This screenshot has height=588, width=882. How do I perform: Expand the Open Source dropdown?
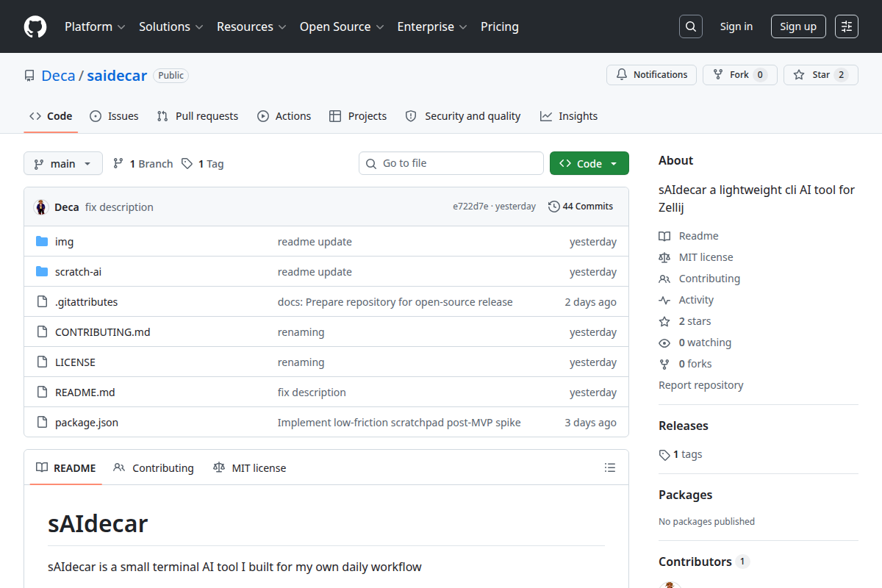coord(342,26)
